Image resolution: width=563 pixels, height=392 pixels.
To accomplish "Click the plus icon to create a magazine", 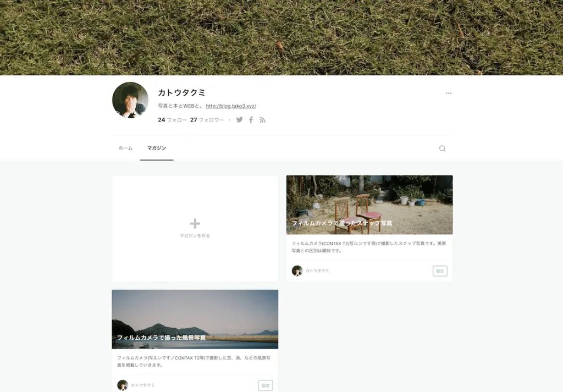I will (x=195, y=223).
